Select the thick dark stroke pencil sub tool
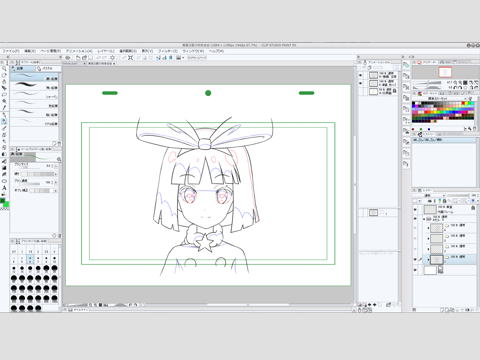The width and height of the screenshot is (480, 360). click(35, 86)
